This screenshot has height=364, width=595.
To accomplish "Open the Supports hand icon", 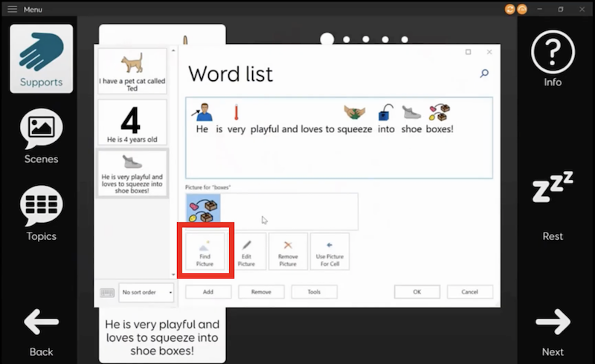I will tap(41, 58).
